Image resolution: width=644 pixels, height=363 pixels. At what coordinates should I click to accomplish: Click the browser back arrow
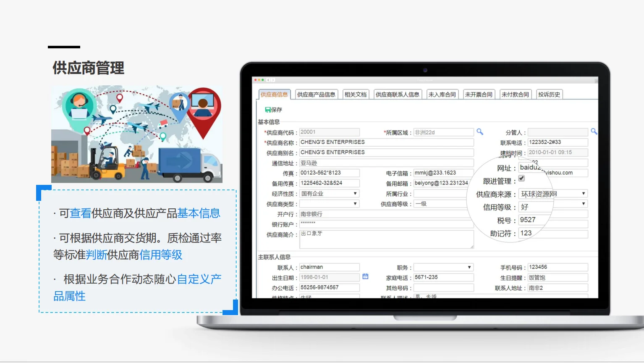coord(268,79)
